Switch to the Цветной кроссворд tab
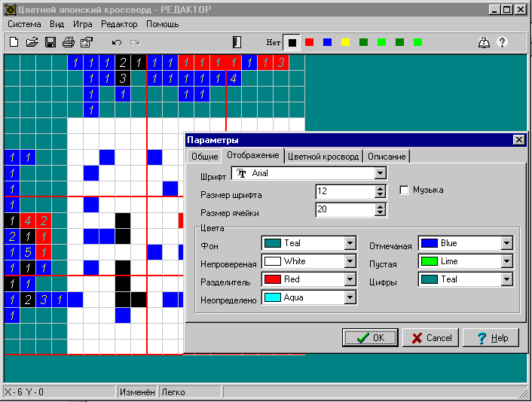This screenshot has width=532, height=402. coord(323,157)
